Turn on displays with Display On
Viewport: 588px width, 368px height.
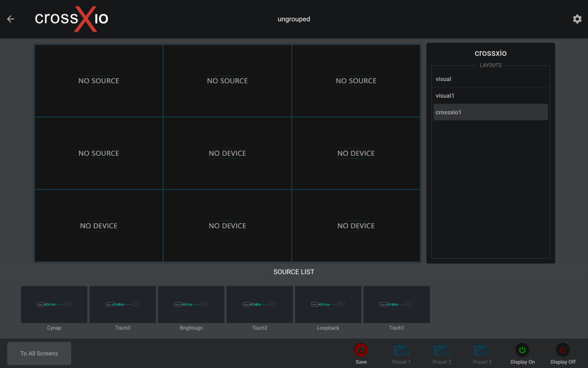pyautogui.click(x=522, y=350)
